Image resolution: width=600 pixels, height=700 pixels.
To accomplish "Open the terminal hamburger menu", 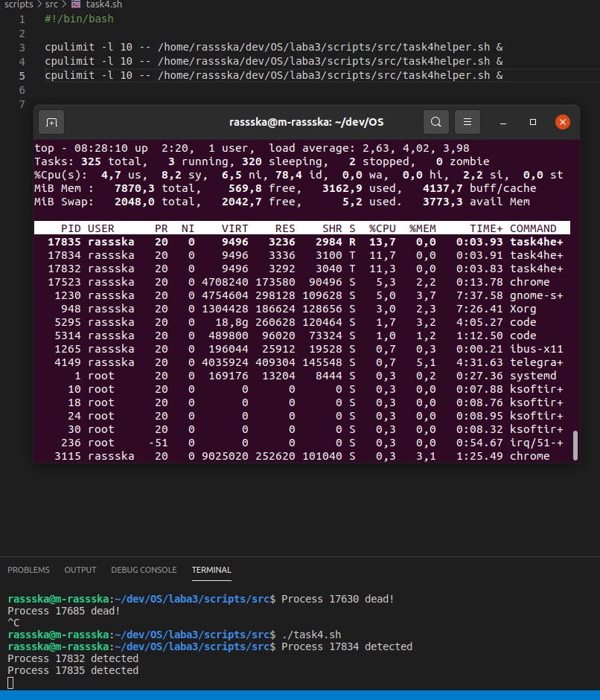I will [467, 122].
